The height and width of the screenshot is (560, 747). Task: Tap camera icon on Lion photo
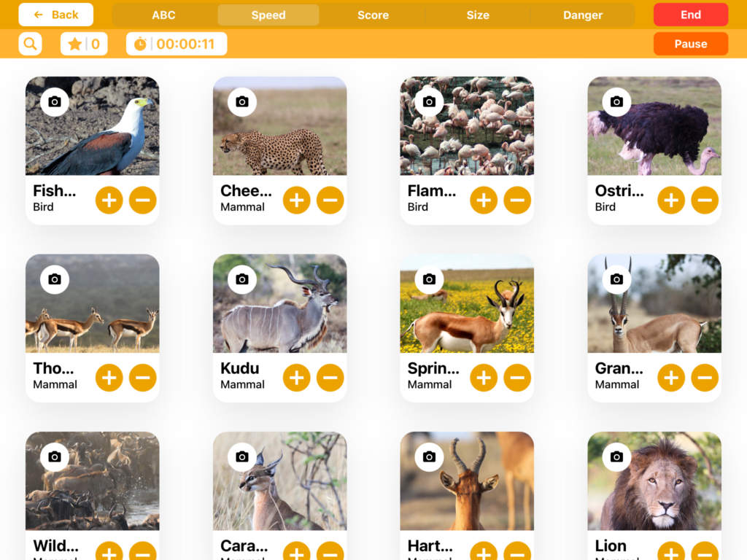tap(616, 456)
